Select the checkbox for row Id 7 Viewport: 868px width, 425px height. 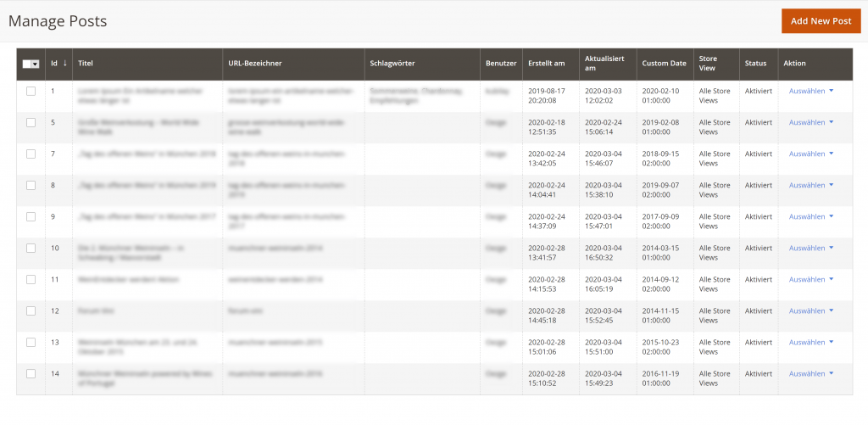coord(31,154)
